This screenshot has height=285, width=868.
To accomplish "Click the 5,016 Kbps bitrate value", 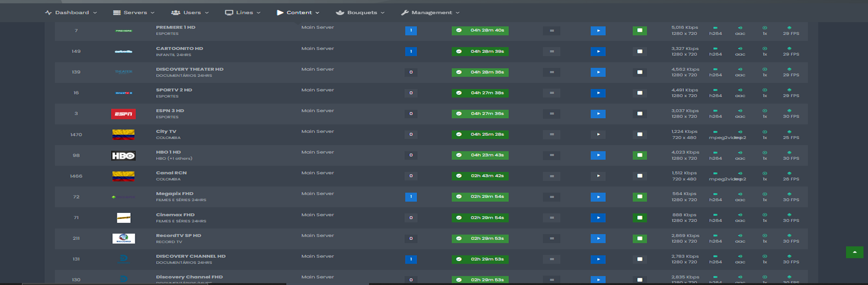I will pos(685,27).
